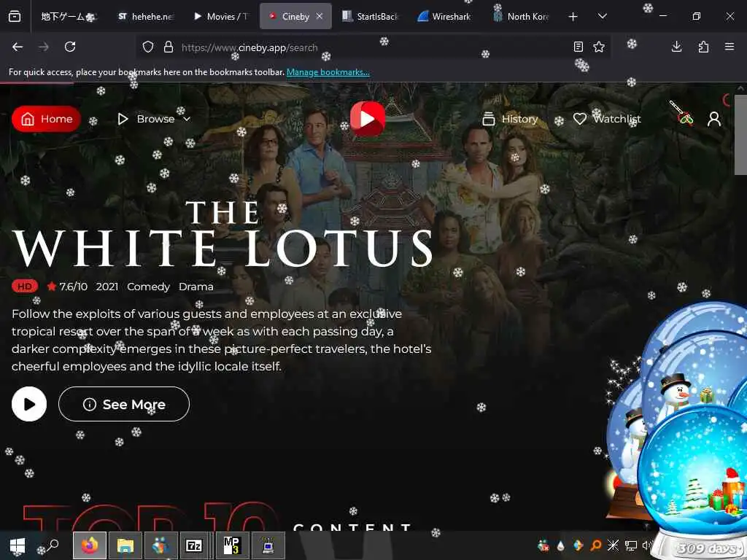Screen dimensions: 747x560
Task: Open the Watchlist page
Action: point(606,119)
